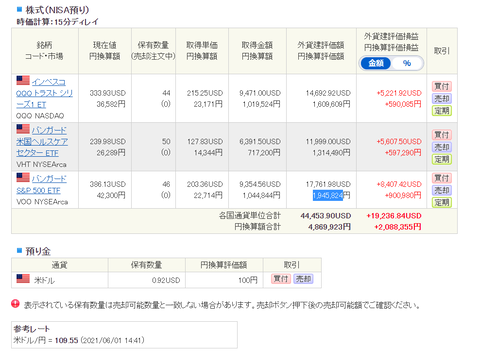
Task: Click US flag icon in QQQ row
Action: [x=23, y=80]
